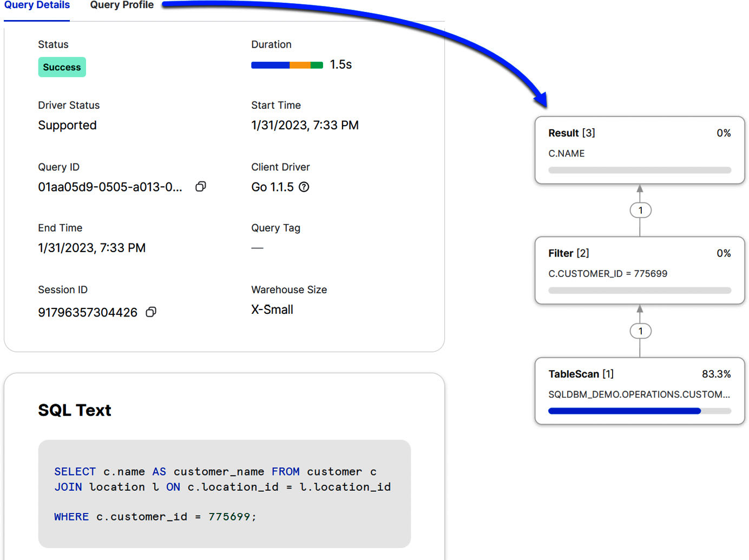This screenshot has height=560, width=749.
Task: Select the SQL Text code block
Action: click(224, 493)
